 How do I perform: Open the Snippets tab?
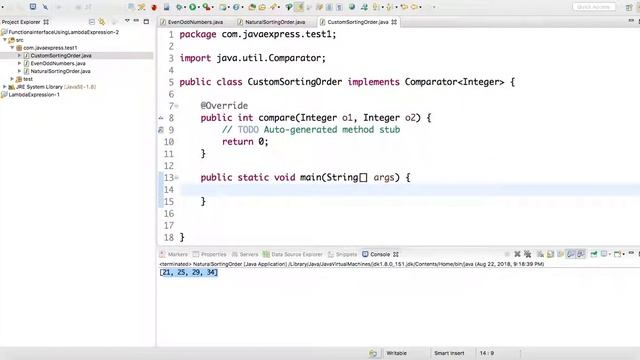342,254
